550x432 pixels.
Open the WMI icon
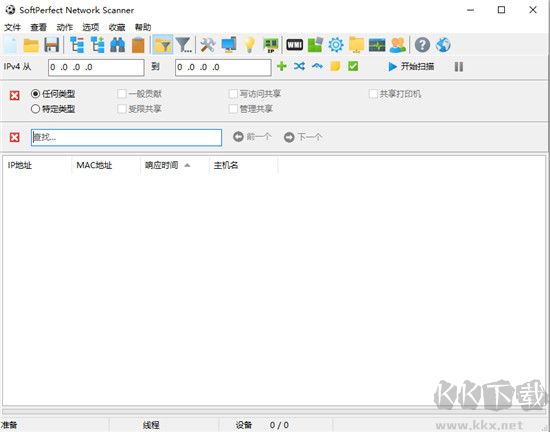(294, 45)
